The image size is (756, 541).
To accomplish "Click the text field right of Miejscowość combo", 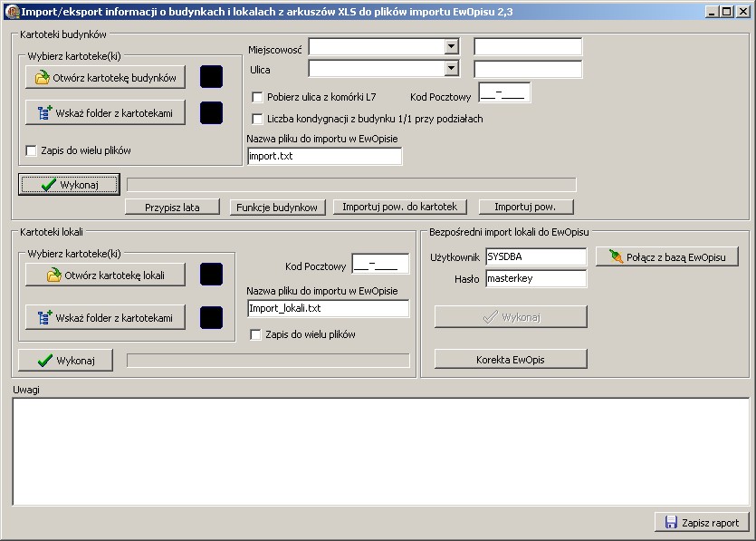I will tap(528, 47).
